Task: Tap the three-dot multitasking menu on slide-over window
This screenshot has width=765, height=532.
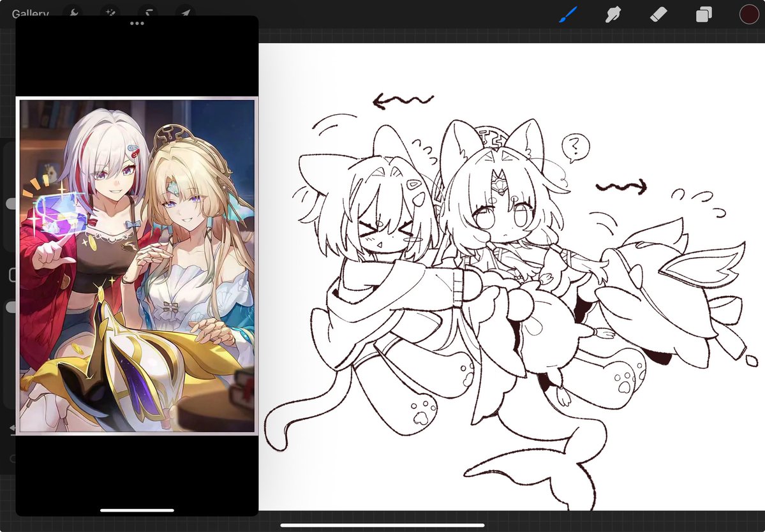Action: pos(137,23)
